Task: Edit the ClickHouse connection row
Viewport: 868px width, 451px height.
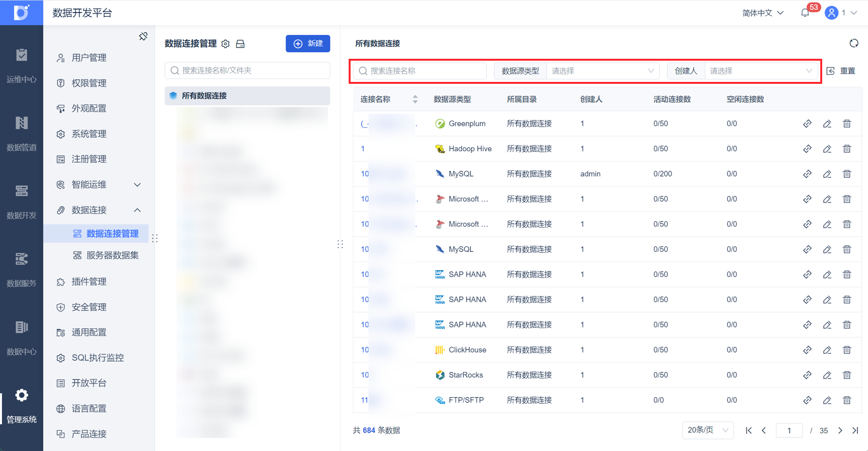Action: [827, 350]
